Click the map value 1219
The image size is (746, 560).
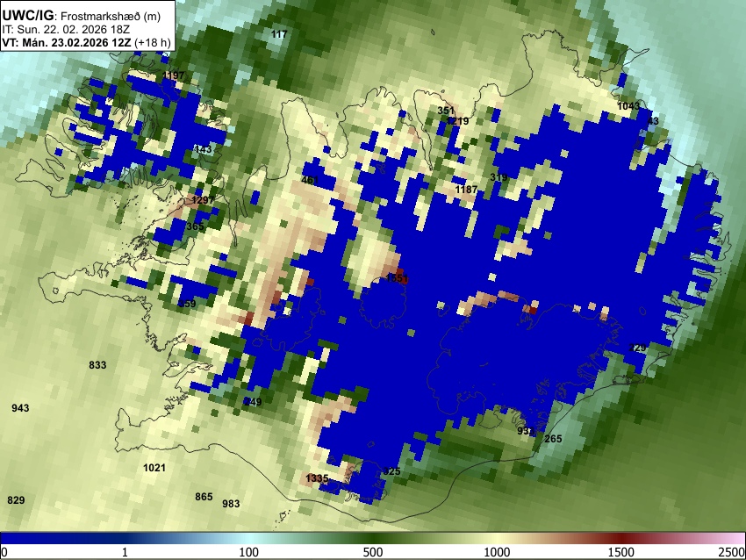pyautogui.click(x=458, y=121)
